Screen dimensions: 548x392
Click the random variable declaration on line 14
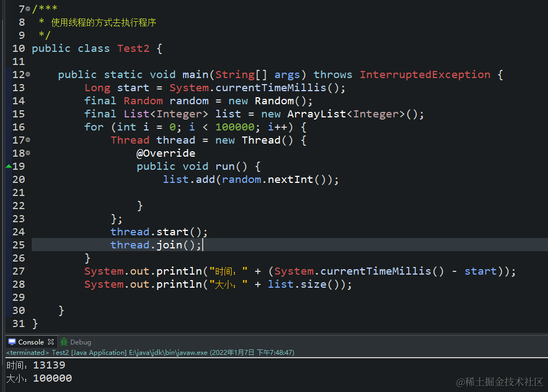point(189,101)
